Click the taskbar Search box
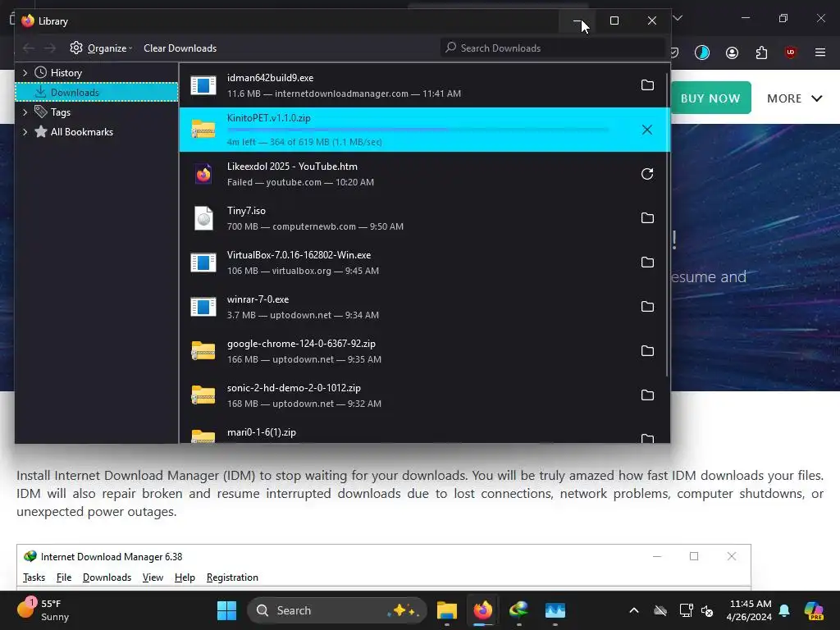The image size is (840, 630). (336, 610)
